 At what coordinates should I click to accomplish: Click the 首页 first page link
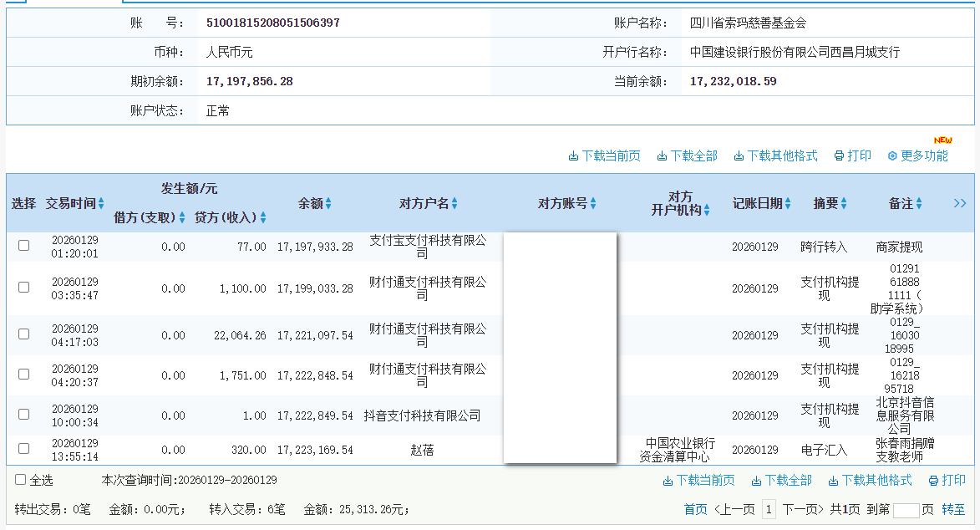tap(695, 509)
